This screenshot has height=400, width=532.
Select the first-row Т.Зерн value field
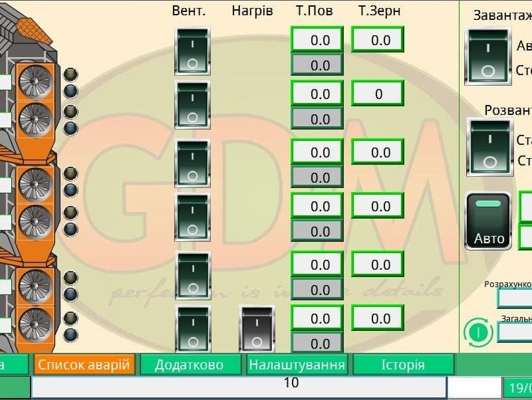tap(378, 40)
